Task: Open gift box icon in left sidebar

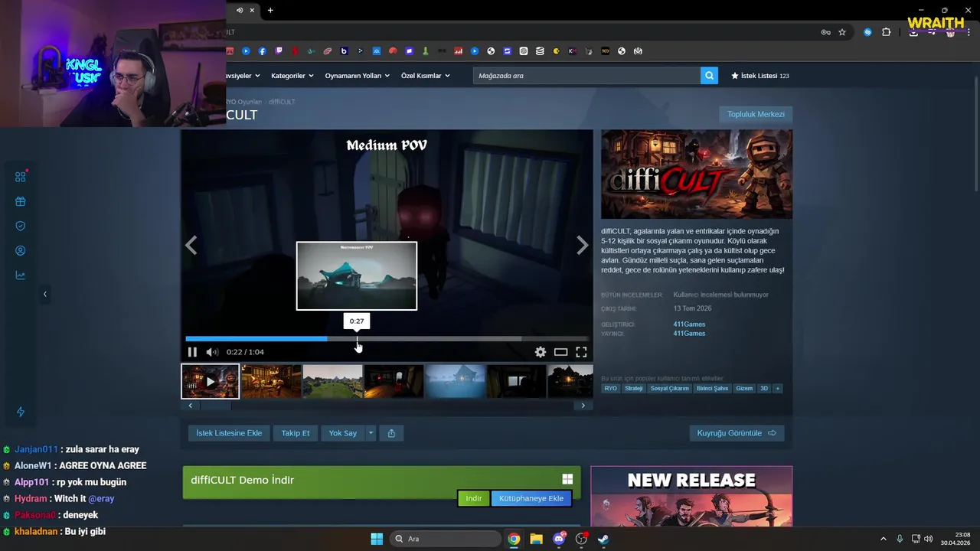Action: pos(21,202)
